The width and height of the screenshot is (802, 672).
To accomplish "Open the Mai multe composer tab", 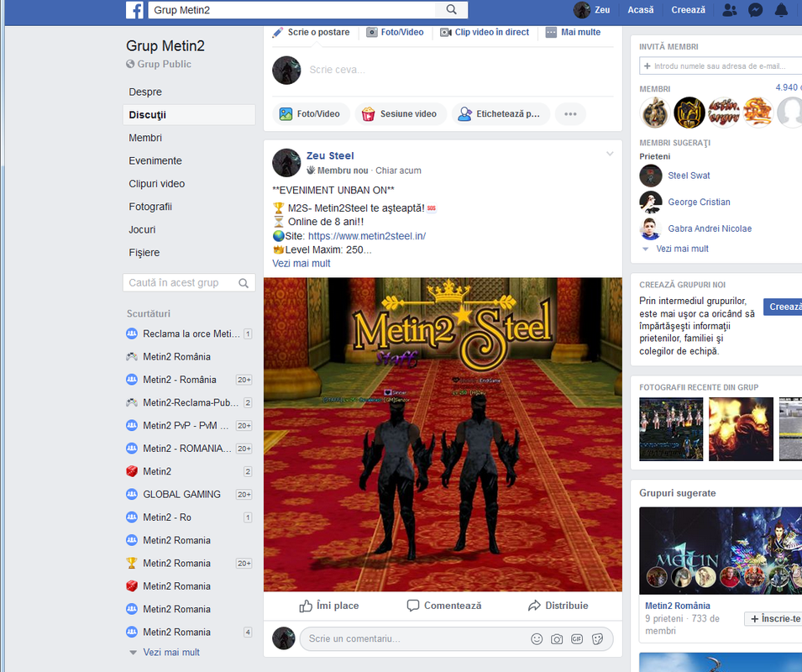I will point(573,32).
